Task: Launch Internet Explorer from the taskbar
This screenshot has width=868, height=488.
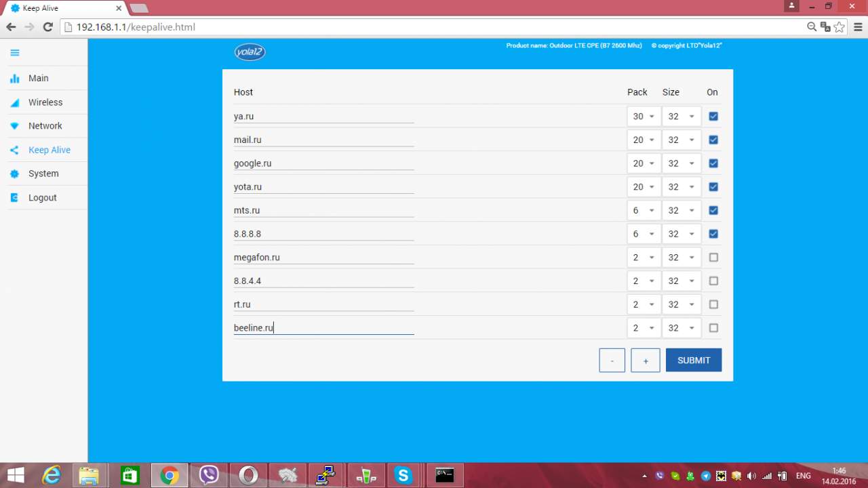Action: click(x=51, y=475)
